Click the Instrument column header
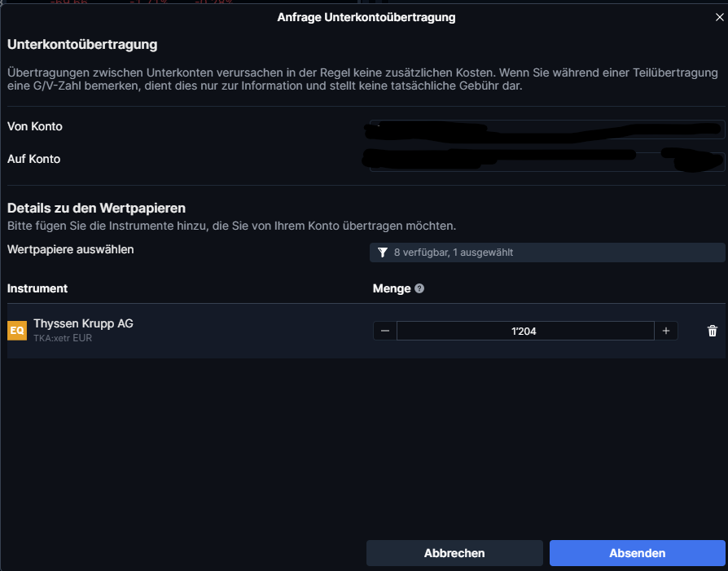 coord(37,288)
